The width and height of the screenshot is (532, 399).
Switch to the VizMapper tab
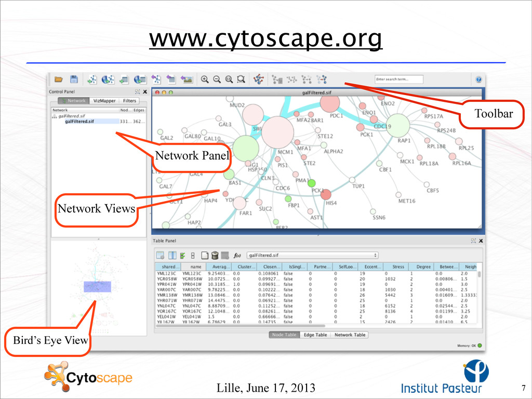104,101
